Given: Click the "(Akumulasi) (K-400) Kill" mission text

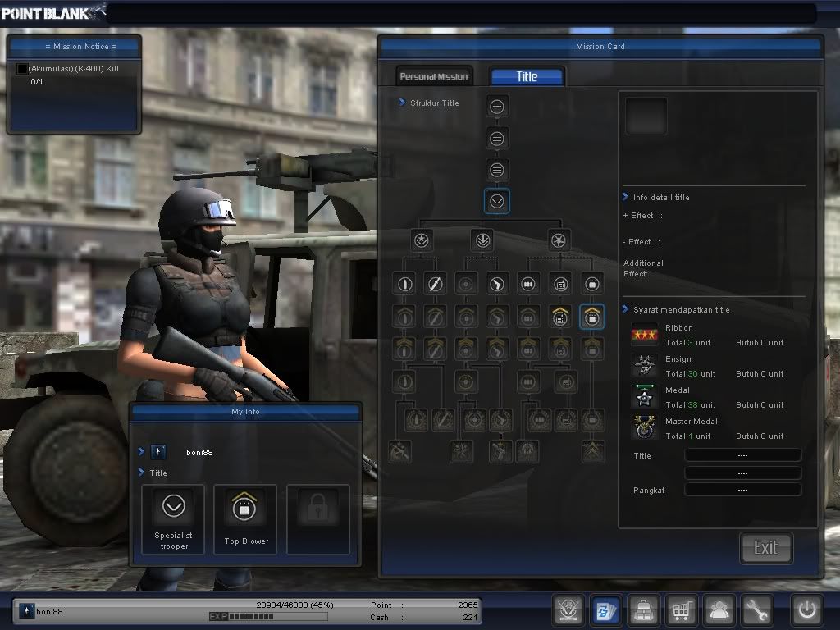Looking at the screenshot, I should [x=73, y=69].
